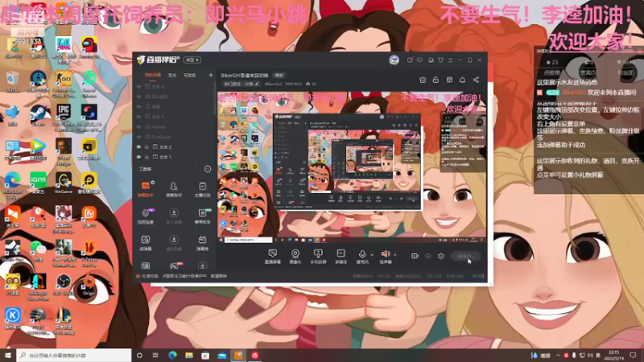The height and width of the screenshot is (362, 644).
Task: Open the 热门游戏 category selector with pencil
Action: pos(241,84)
